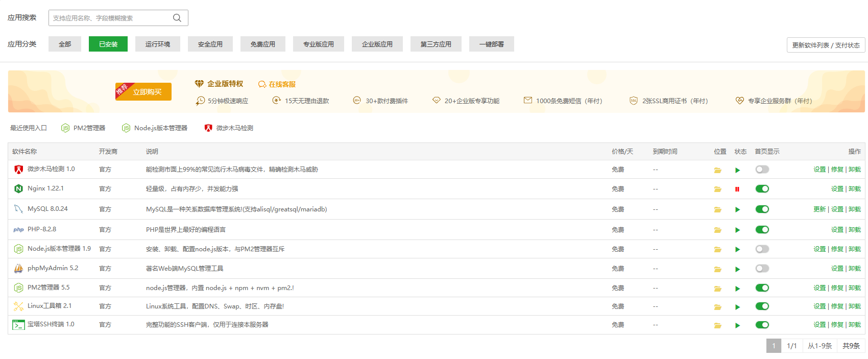
Task: Click the phpMyAdmin sailboat icon
Action: (x=18, y=268)
